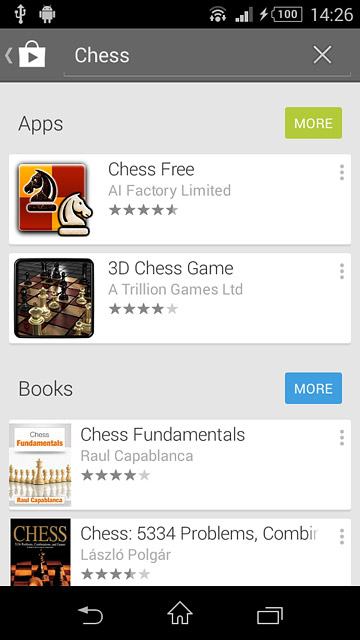Focus the Chess search field
The height and width of the screenshot is (640, 360).
tap(188, 56)
